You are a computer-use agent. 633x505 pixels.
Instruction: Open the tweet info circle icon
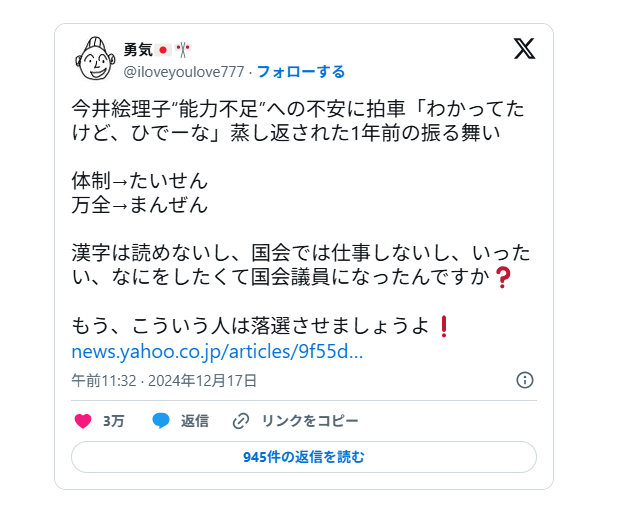525,380
